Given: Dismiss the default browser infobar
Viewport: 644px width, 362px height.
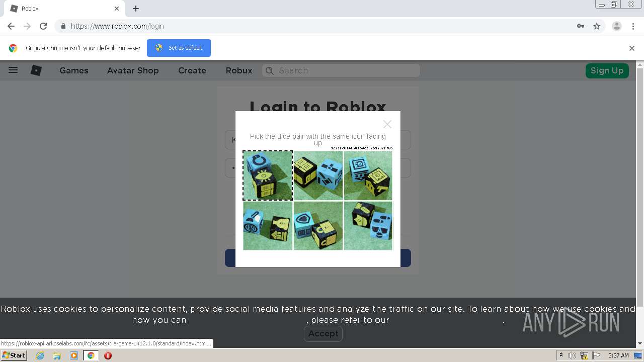Looking at the screenshot, I should point(632,48).
